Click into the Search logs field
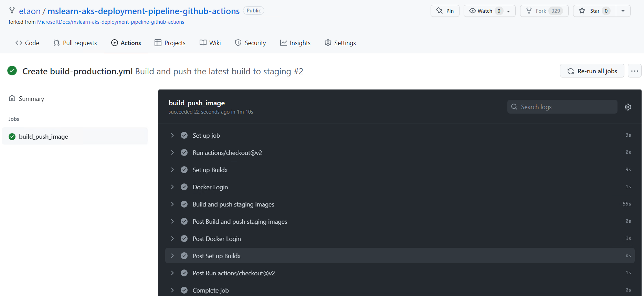The image size is (644, 296). [562, 107]
